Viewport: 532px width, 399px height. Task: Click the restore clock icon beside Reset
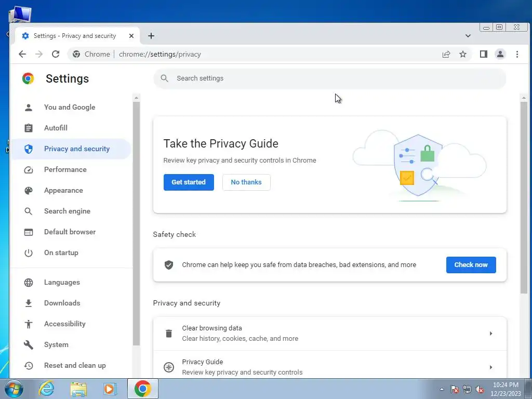[x=29, y=366]
